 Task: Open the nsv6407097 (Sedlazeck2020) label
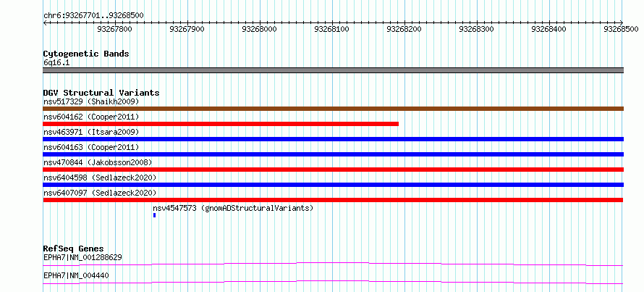[x=100, y=193]
